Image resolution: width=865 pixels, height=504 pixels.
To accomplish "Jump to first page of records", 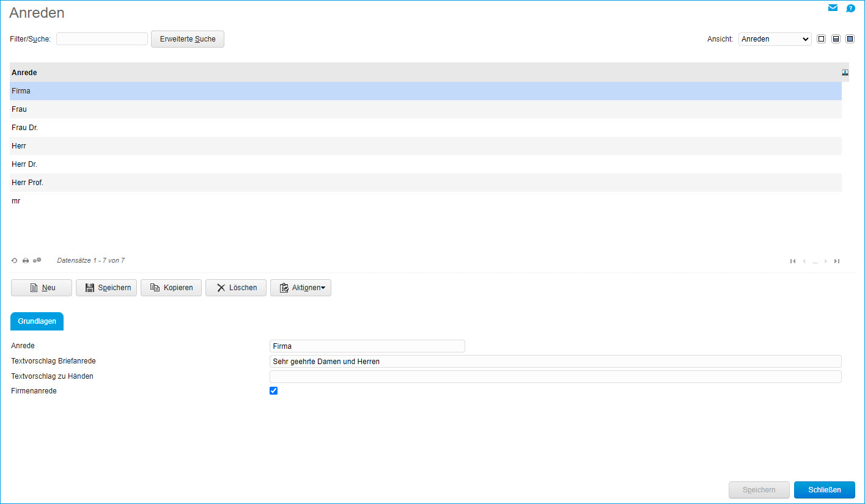I will pyautogui.click(x=793, y=261).
